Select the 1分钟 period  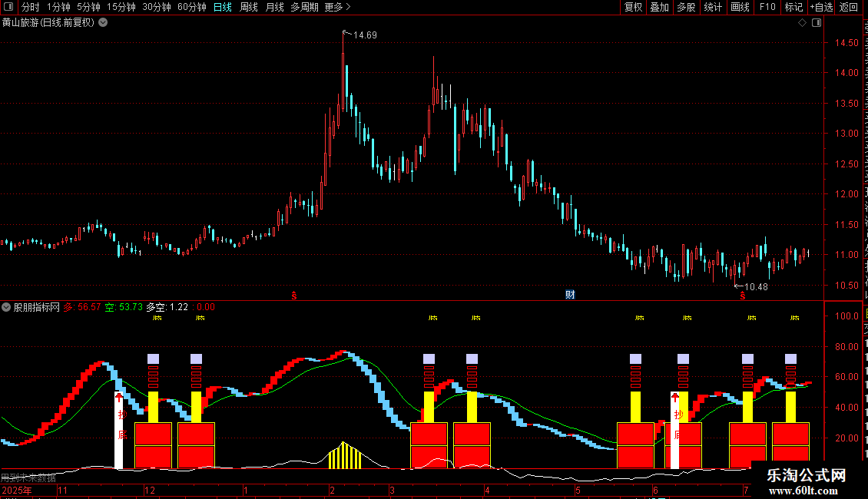tap(58, 7)
